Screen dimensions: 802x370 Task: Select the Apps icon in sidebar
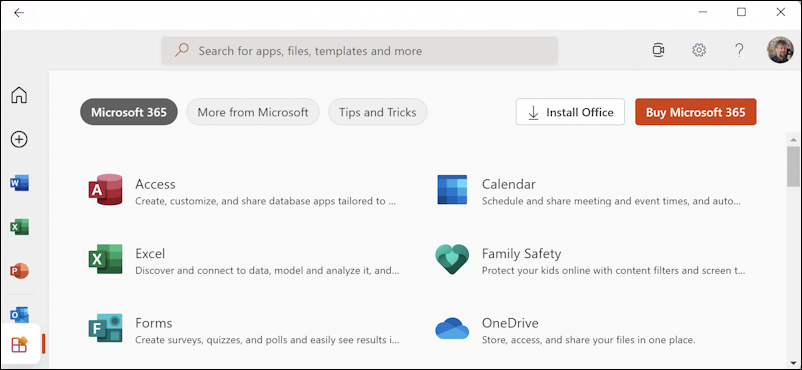pos(19,344)
